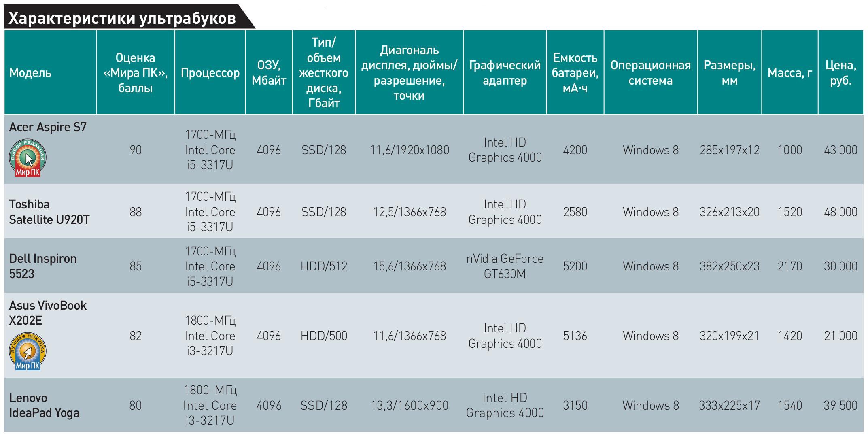This screenshot has height=436, width=868.
Task: Click the rating score 90 cell
Action: (x=136, y=150)
